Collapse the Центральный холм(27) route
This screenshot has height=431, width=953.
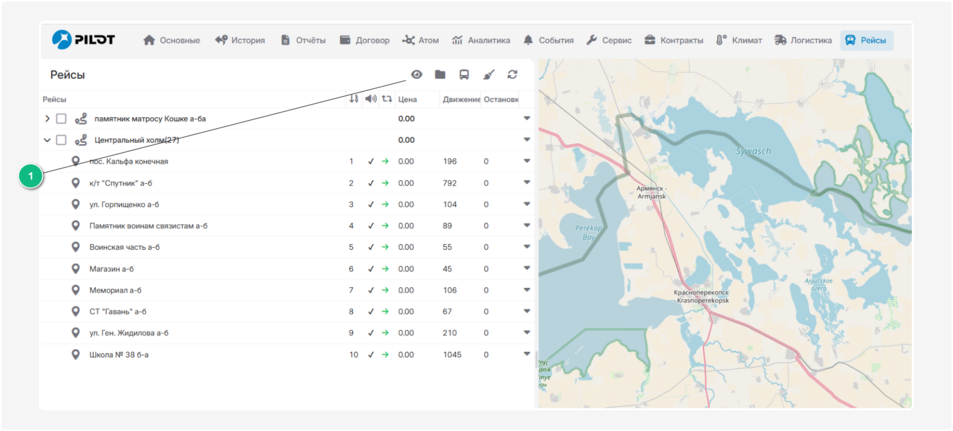tap(47, 140)
